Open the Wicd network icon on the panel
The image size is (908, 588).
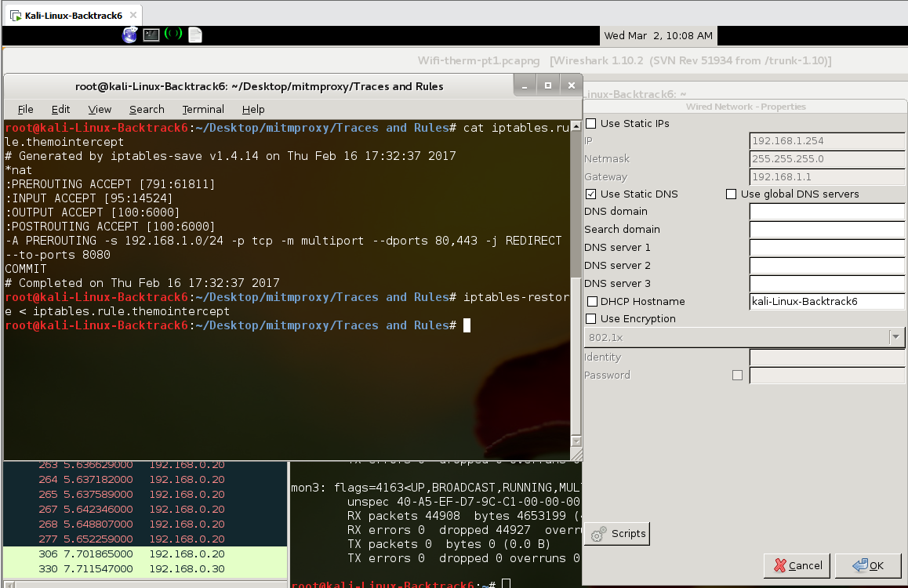coord(173,34)
